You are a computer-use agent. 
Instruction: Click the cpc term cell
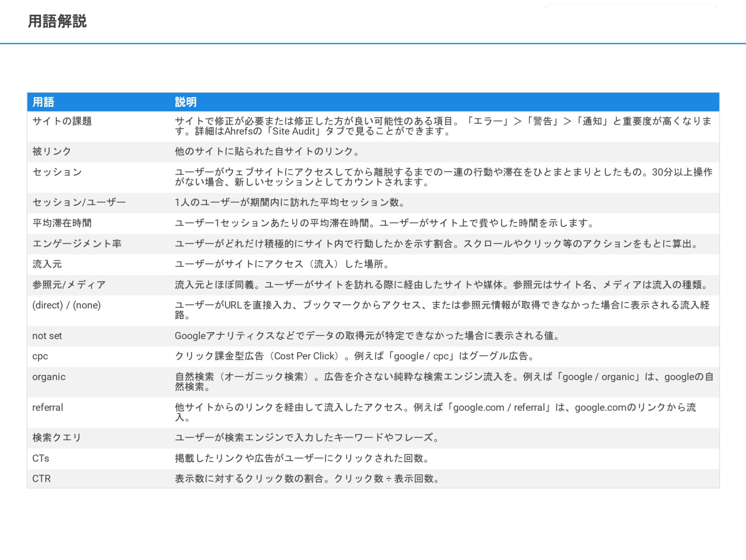40,356
